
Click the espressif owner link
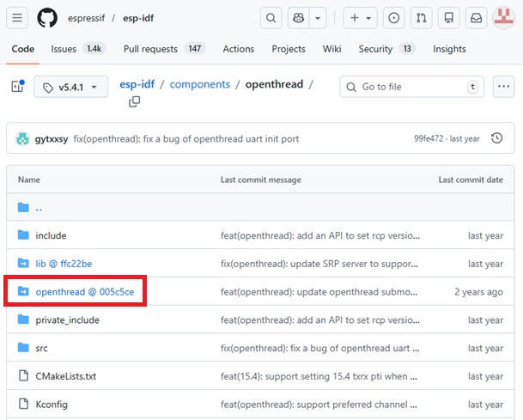pos(87,18)
